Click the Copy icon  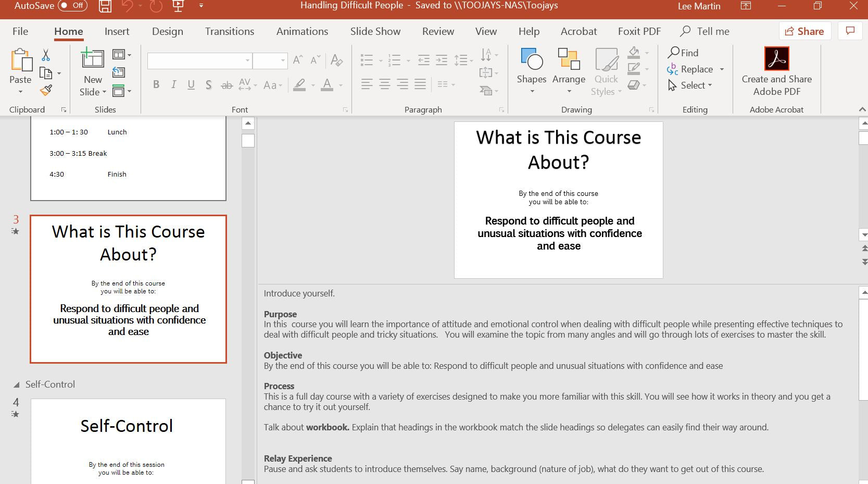(46, 73)
